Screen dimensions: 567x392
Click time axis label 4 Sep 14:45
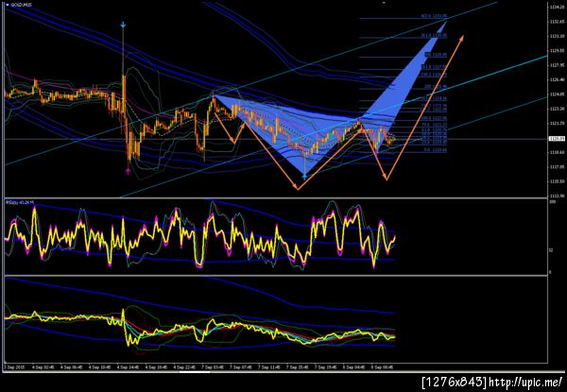(129, 367)
